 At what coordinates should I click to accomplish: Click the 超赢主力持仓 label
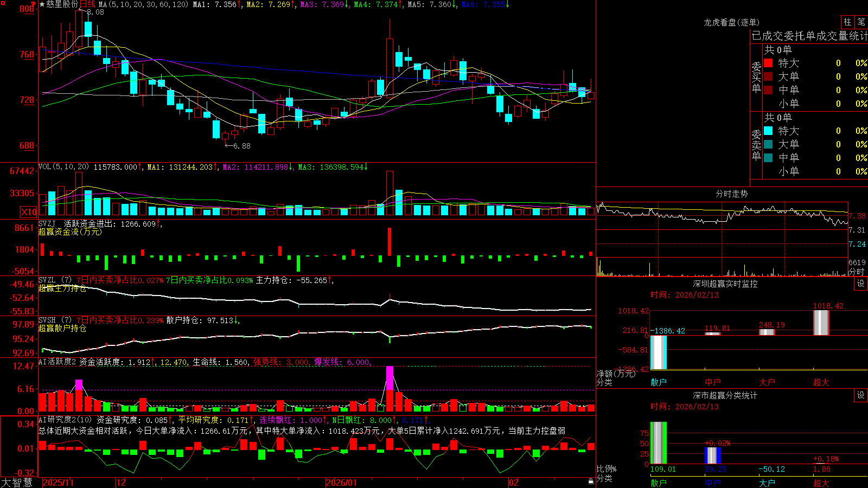[62, 288]
